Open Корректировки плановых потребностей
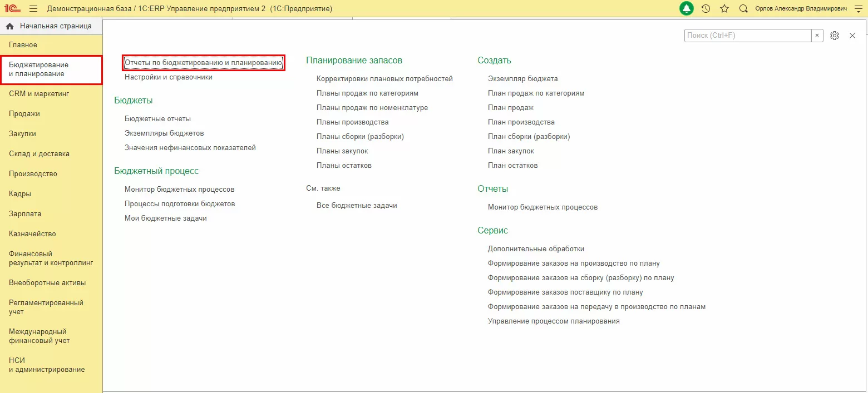868x393 pixels. pyautogui.click(x=384, y=79)
